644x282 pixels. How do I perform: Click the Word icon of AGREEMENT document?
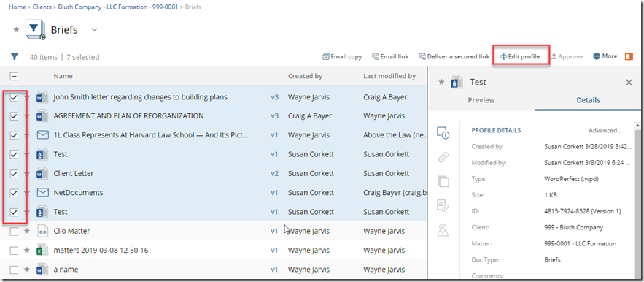[x=42, y=116]
